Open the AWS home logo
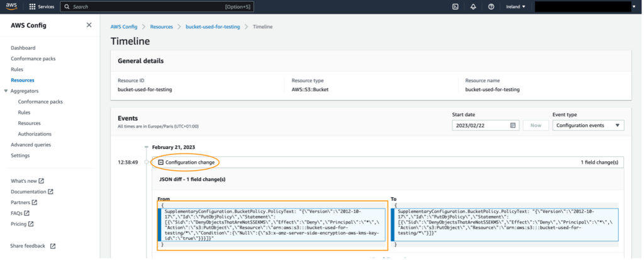The height and width of the screenshot is (260, 644). [x=11, y=6]
